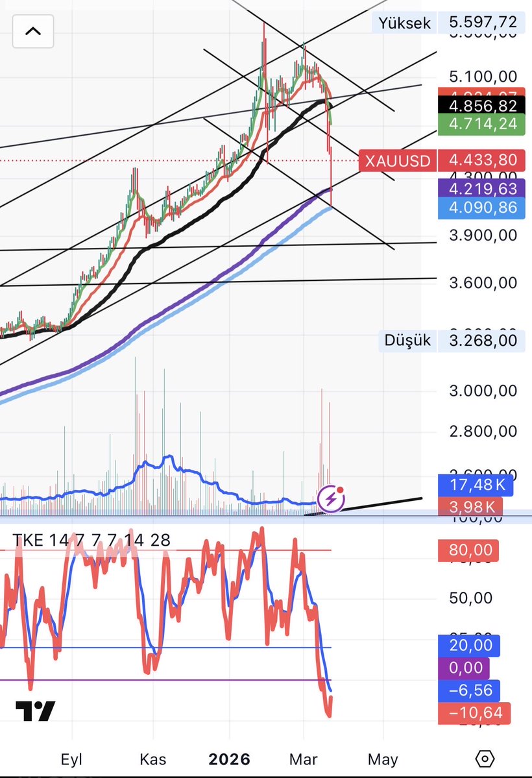The image size is (532, 778).
Task: Click the Kas date label on time axis
Action: pos(153,759)
